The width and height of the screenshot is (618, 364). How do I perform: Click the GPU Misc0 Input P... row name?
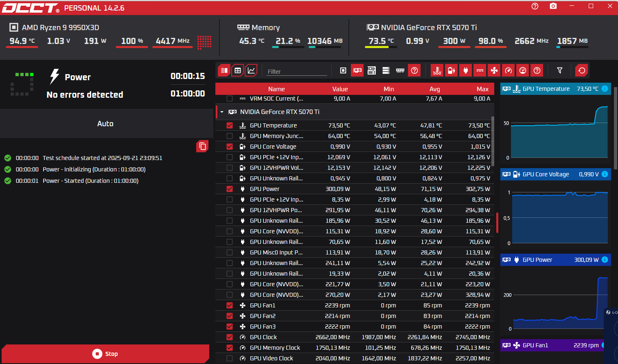click(x=276, y=252)
